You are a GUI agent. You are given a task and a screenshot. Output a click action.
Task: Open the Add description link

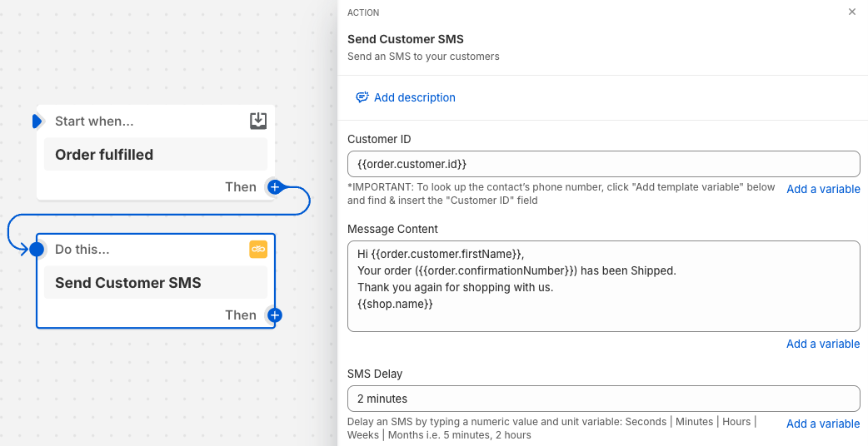coord(415,98)
